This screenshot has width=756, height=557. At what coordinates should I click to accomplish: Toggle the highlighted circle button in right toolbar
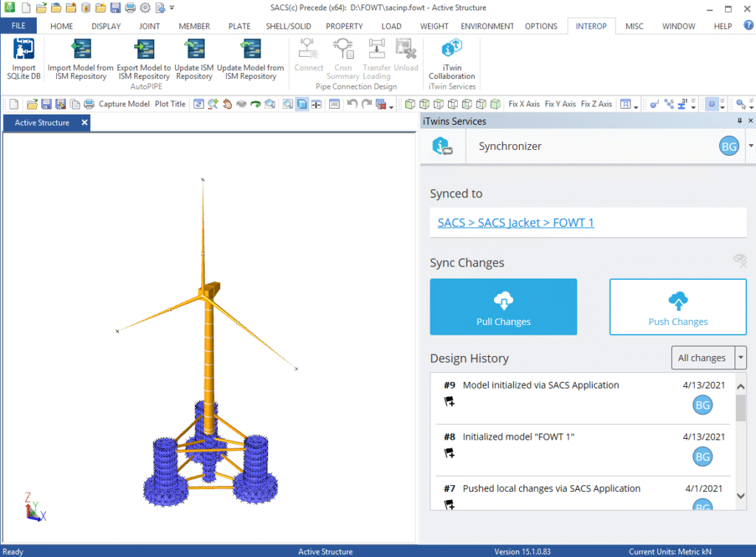(712, 104)
